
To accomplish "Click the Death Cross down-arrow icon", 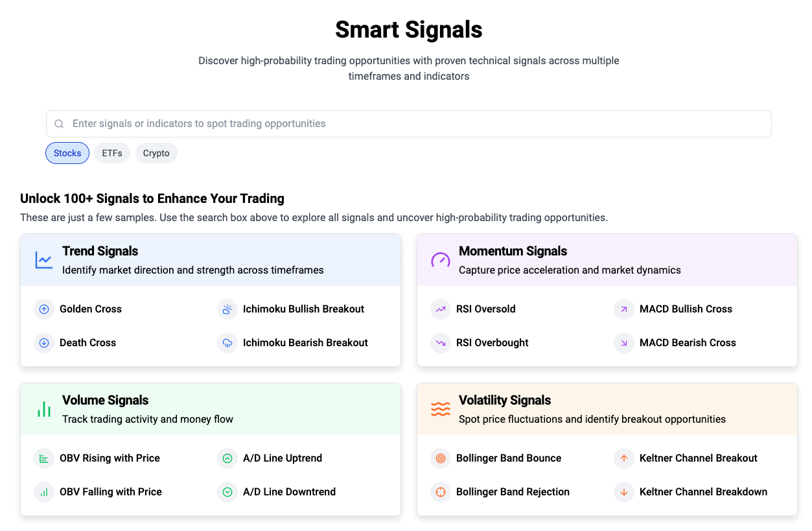I will point(44,343).
